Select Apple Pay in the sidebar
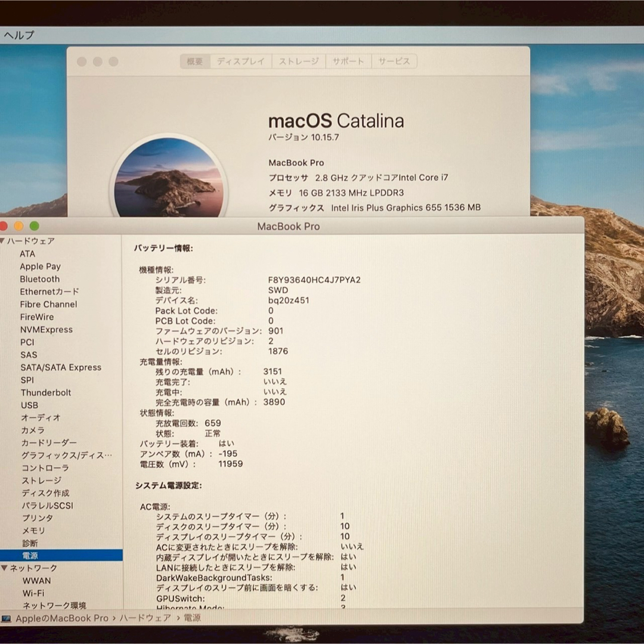 click(41, 267)
